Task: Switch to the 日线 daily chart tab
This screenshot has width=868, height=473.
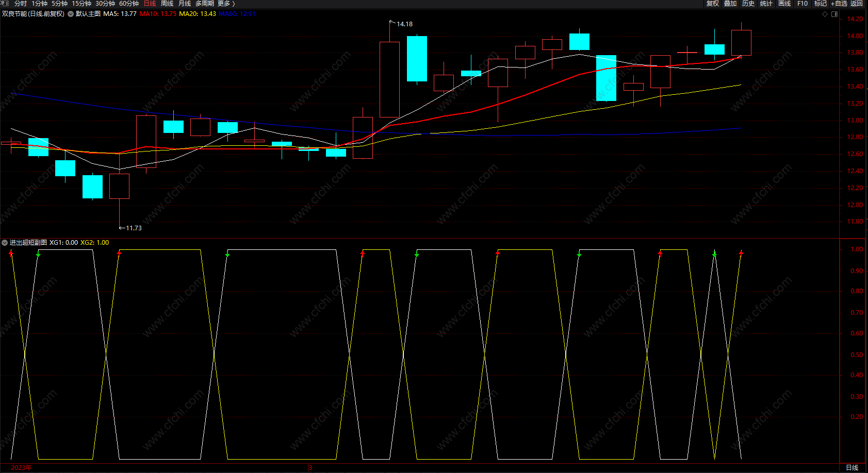Action: 150,4
